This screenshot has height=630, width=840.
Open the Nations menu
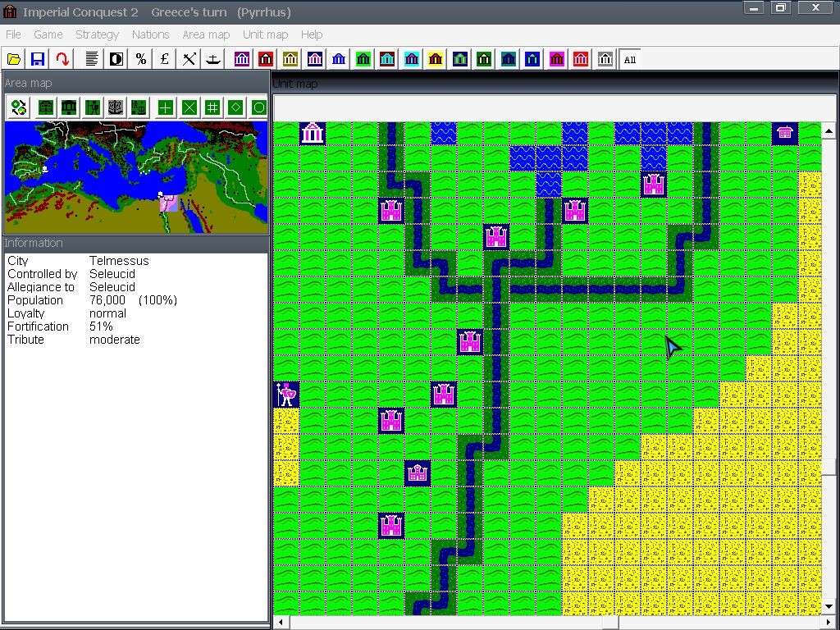[151, 34]
